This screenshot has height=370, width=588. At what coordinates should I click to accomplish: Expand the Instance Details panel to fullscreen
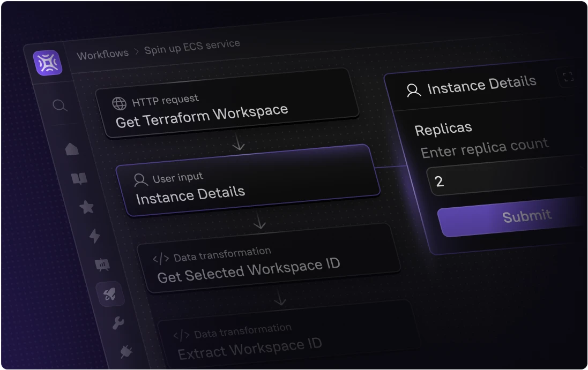coord(568,77)
